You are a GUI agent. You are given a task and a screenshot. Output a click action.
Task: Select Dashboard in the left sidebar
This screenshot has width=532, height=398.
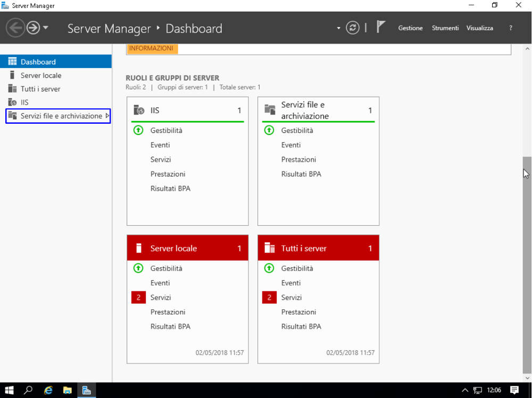tap(56, 61)
